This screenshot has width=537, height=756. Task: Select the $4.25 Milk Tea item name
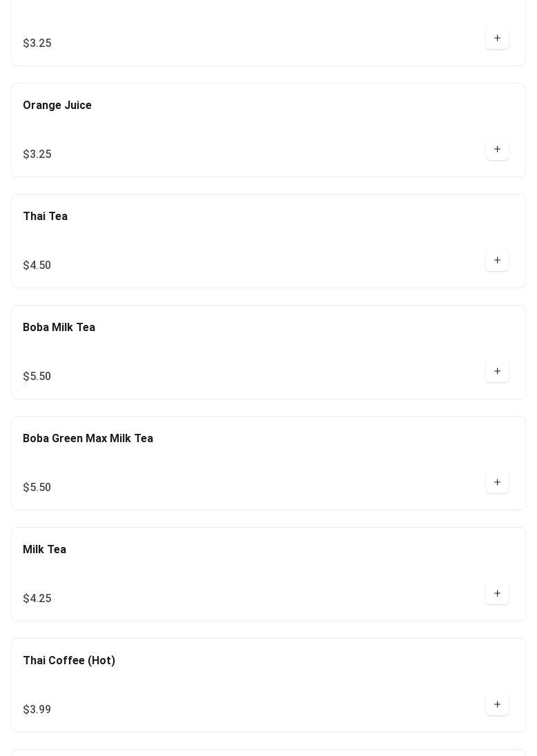(x=44, y=550)
